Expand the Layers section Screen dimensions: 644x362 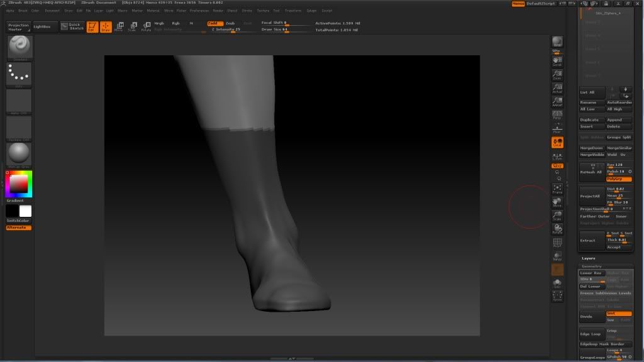(x=589, y=258)
